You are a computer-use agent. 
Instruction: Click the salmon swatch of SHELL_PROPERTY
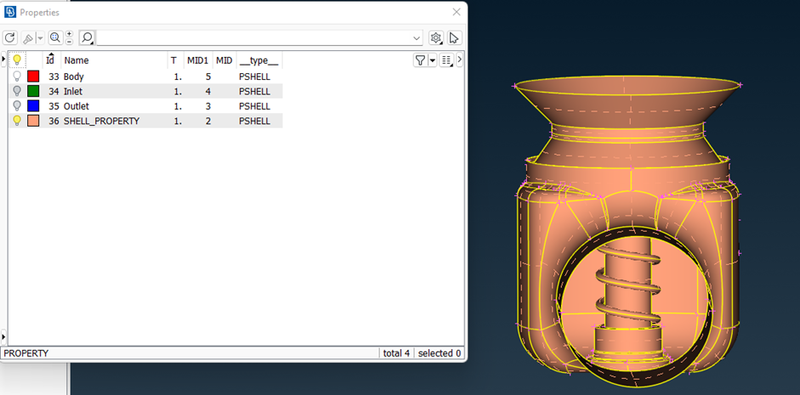(x=33, y=121)
